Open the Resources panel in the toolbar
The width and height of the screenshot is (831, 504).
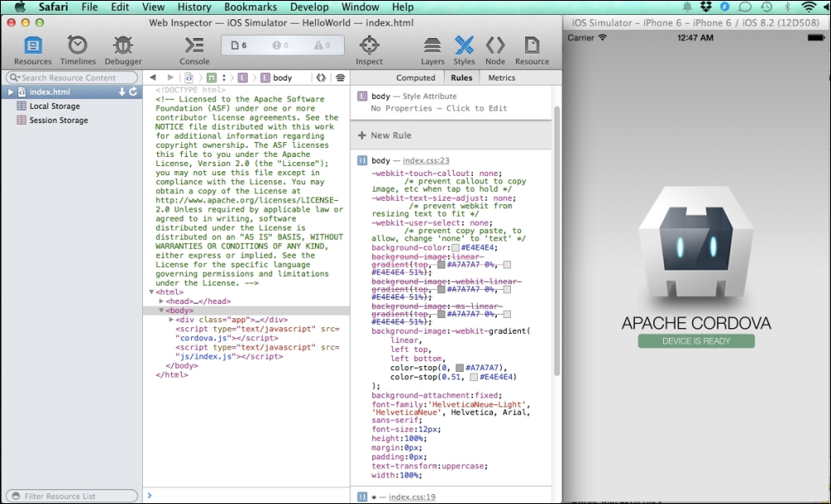pyautogui.click(x=33, y=51)
